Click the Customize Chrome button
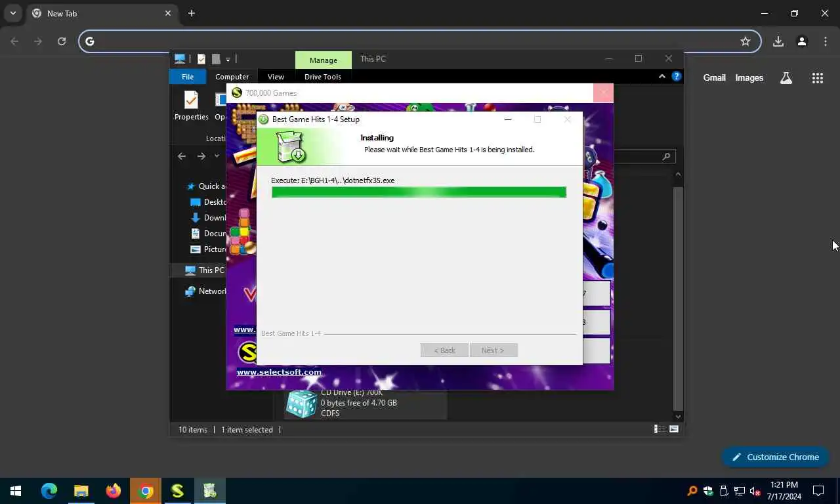Viewport: 840px width, 504px height. click(776, 457)
